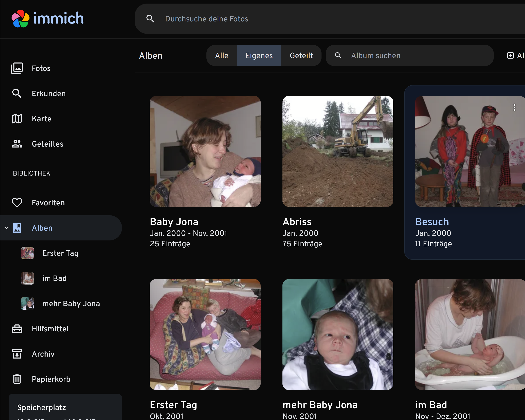Click the Hilfsmittel toolbox icon

[x=17, y=329]
